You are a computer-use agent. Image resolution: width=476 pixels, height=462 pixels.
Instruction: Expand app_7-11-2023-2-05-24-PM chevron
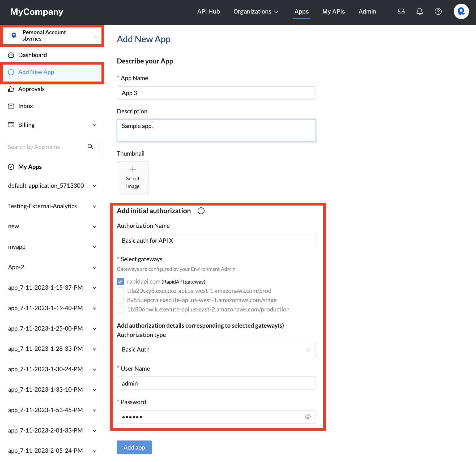pos(95,451)
